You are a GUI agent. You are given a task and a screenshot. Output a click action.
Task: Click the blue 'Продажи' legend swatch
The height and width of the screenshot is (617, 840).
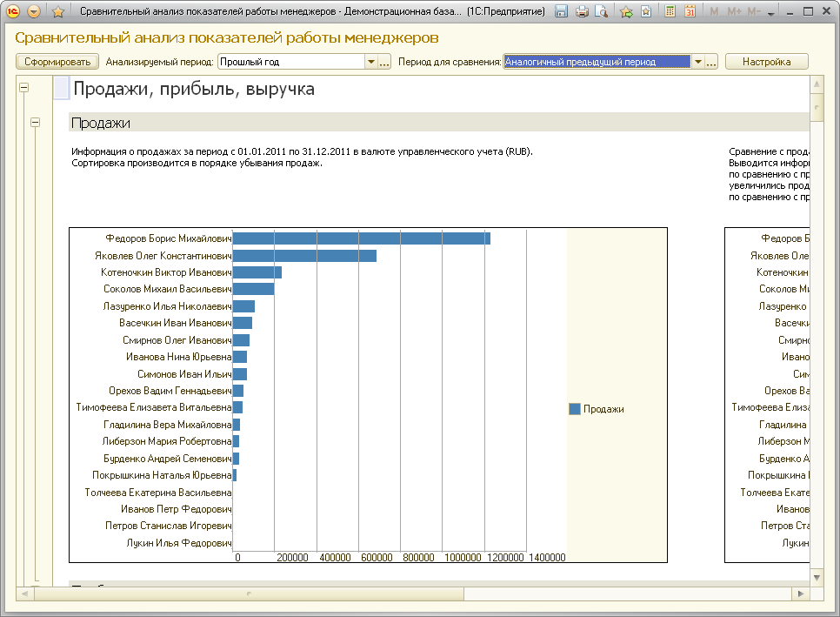[575, 409]
